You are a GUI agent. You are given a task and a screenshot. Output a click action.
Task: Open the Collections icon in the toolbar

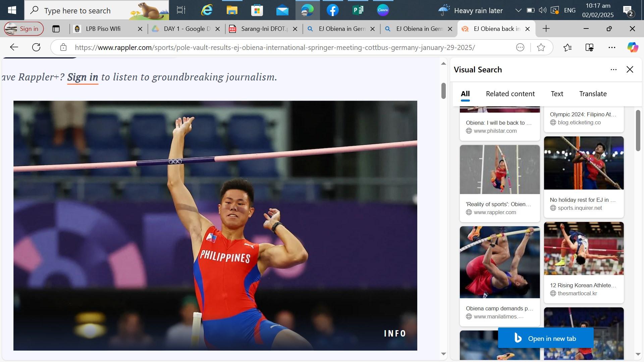589,48
